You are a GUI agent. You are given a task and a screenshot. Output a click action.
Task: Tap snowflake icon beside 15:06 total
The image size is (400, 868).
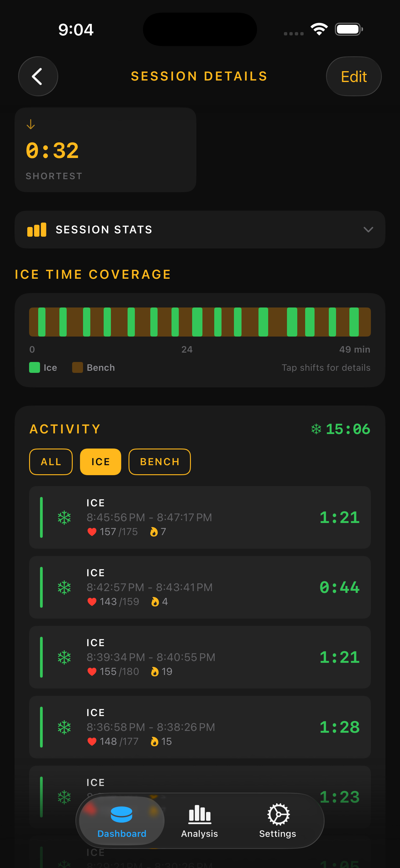(x=316, y=429)
